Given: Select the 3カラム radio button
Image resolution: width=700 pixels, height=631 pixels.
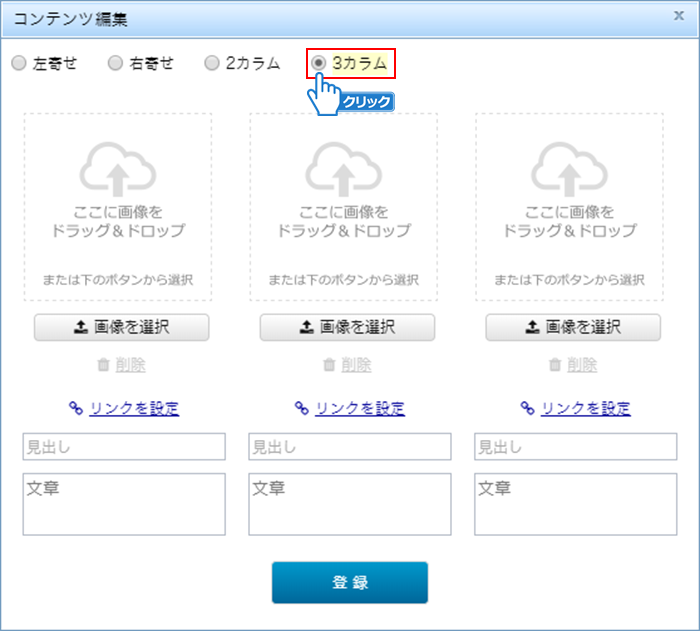Looking at the screenshot, I should click(319, 64).
